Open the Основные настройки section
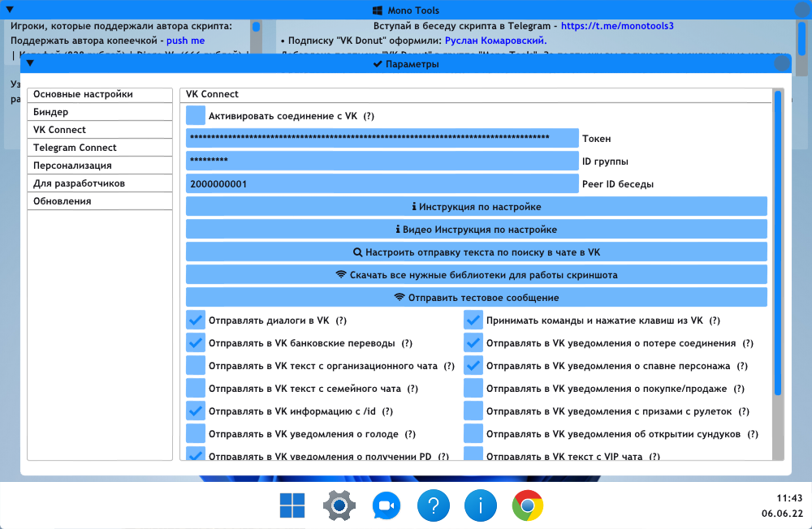 [x=99, y=94]
